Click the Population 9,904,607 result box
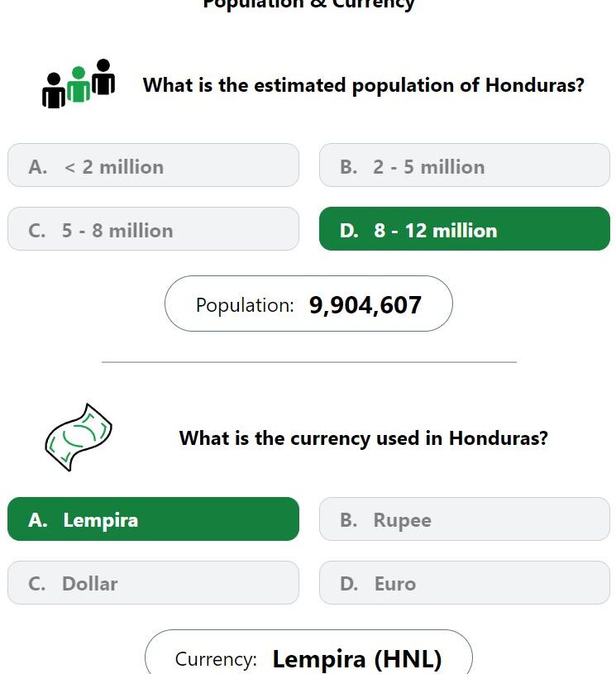 (308, 304)
